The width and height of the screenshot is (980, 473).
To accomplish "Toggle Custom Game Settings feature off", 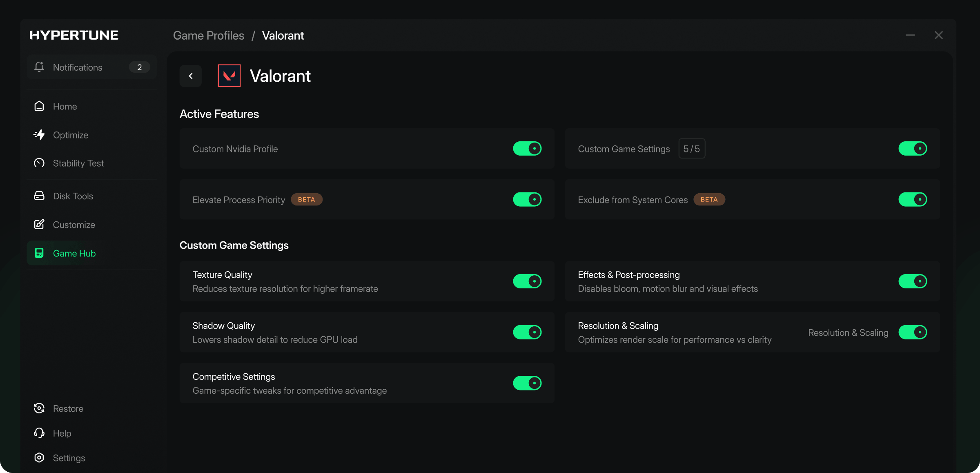I will click(913, 149).
